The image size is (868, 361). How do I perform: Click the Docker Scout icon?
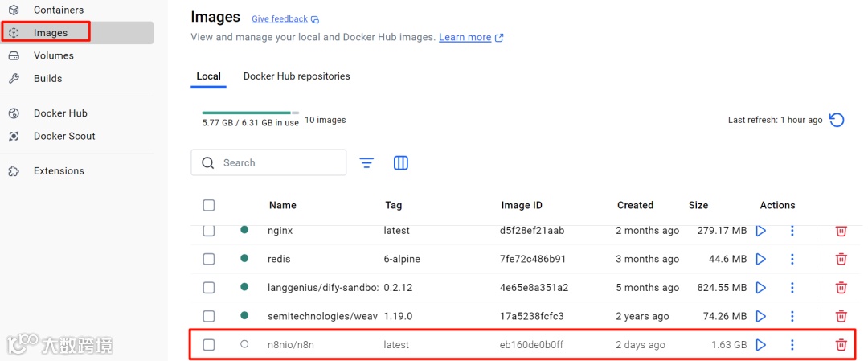point(14,136)
